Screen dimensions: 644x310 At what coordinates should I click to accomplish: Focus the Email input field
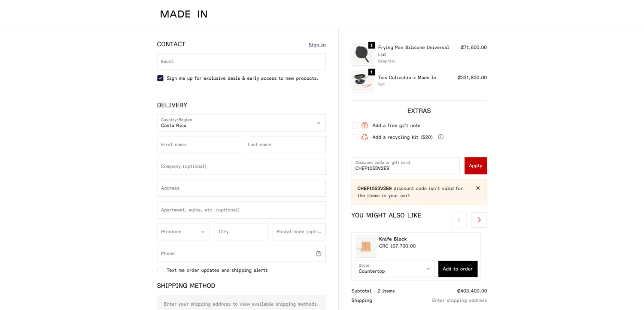point(241,61)
